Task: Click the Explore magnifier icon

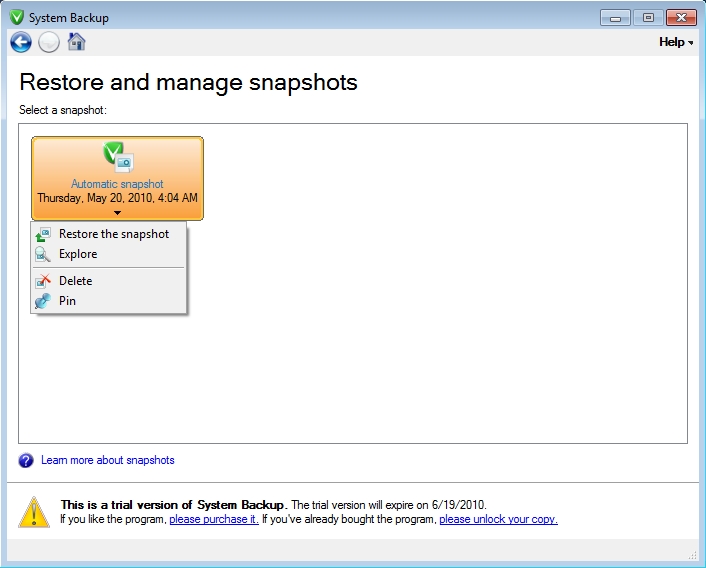Action: coord(43,254)
